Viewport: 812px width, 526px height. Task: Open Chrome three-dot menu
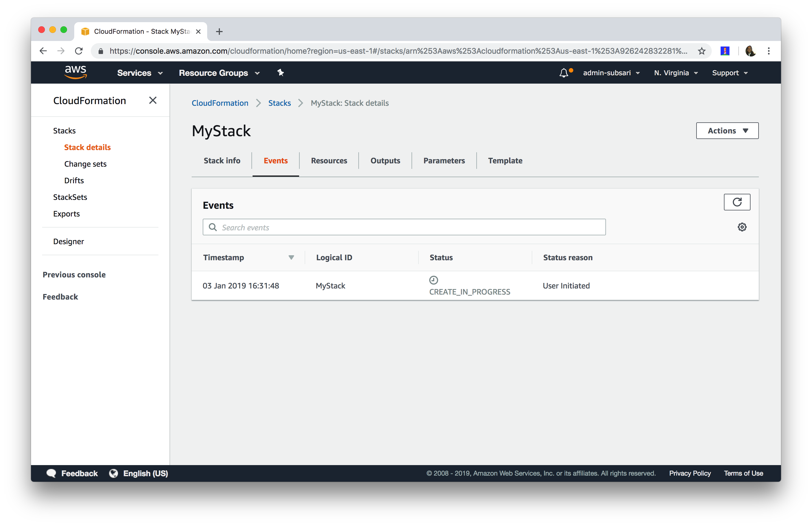[x=768, y=51]
